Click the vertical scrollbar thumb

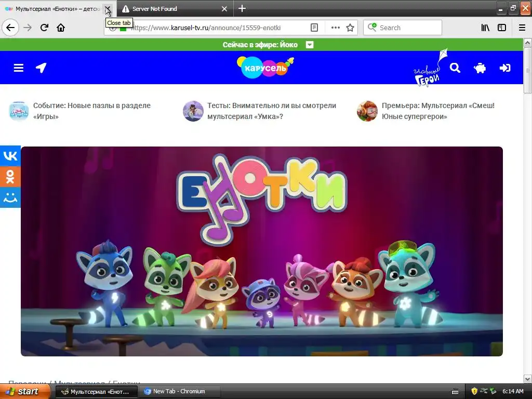click(x=528, y=70)
